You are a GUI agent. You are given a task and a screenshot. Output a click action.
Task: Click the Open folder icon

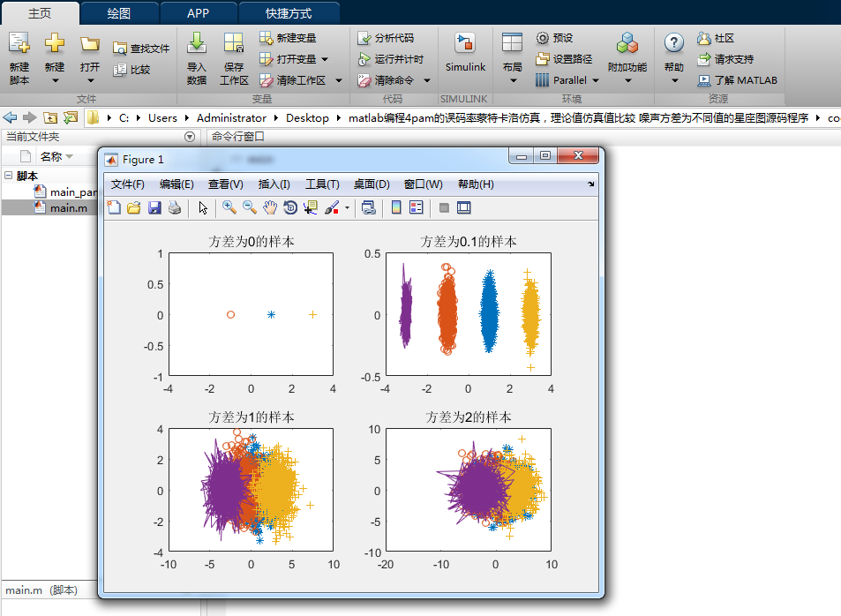(89, 44)
